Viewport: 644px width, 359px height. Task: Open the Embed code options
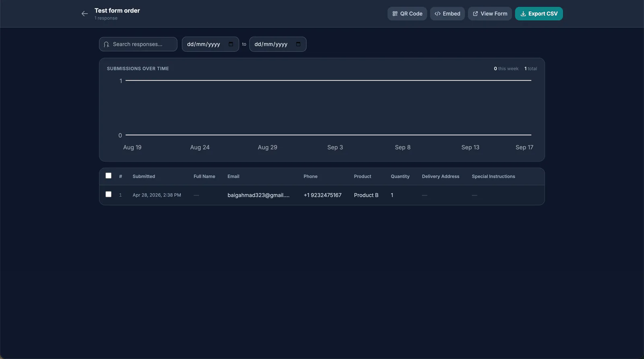click(448, 14)
